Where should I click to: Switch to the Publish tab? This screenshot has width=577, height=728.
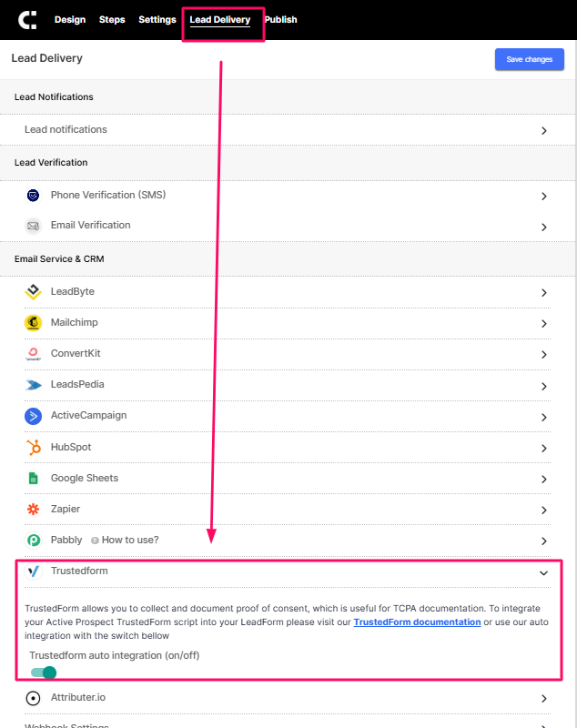281,19
